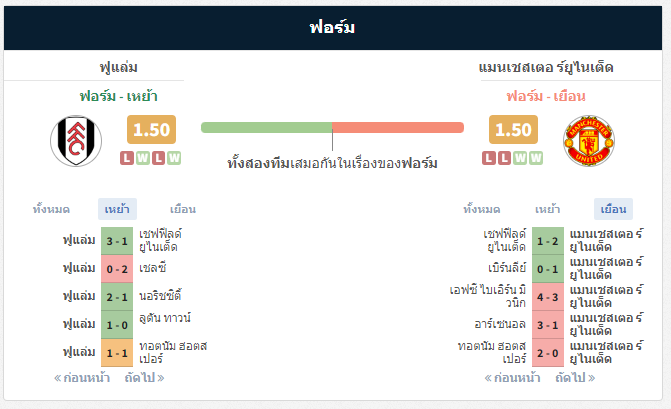The image size is (671, 409).
Task: Click Fulham's 1.50 form rating badge
Action: 151,129
